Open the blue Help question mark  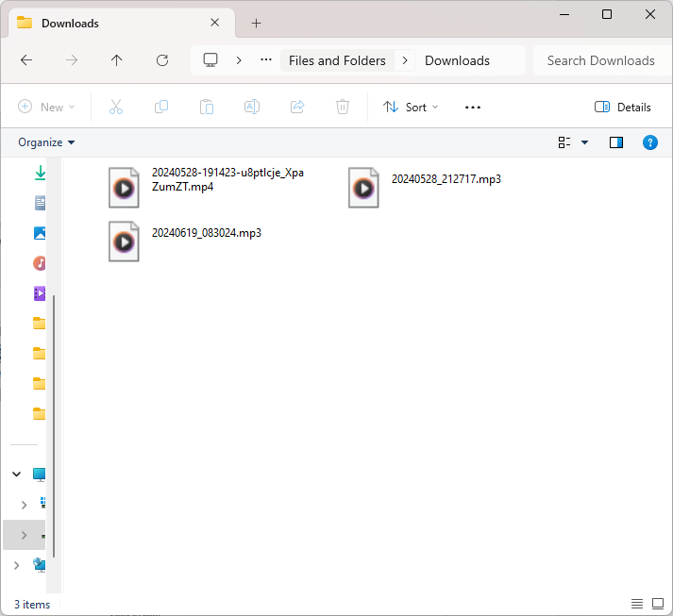click(649, 142)
